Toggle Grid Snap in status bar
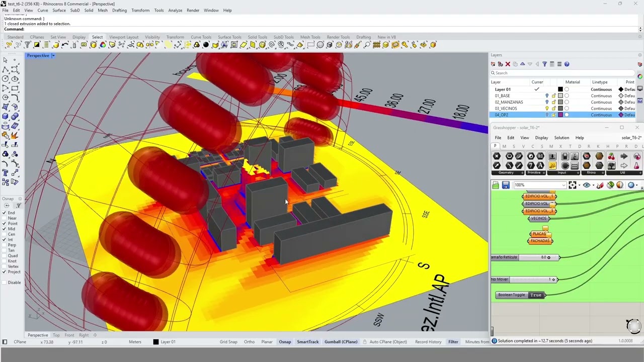 click(228, 342)
